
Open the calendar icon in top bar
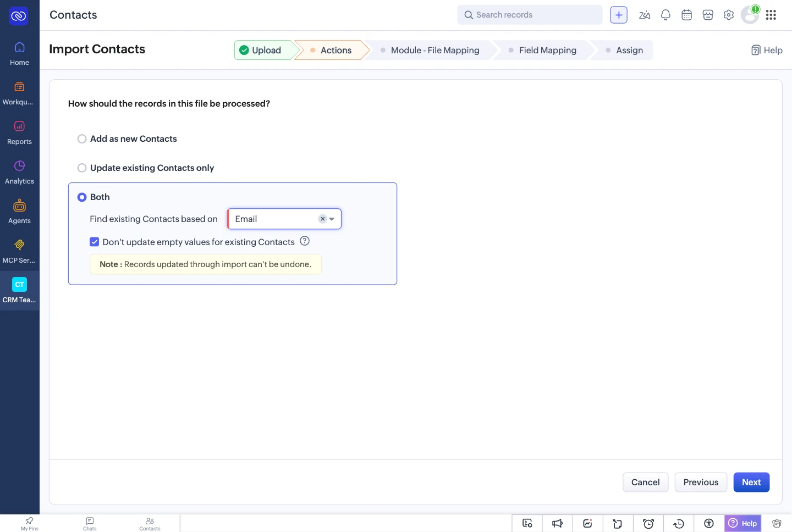point(686,15)
